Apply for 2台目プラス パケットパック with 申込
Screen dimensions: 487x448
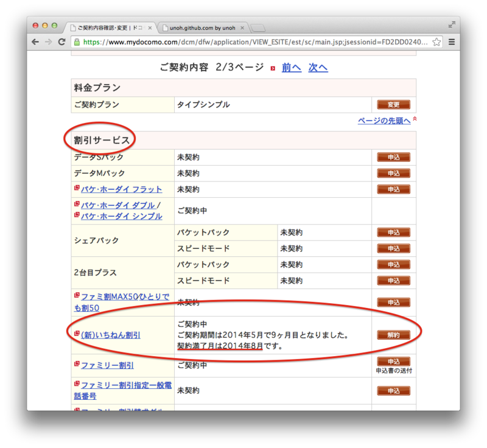tap(393, 265)
